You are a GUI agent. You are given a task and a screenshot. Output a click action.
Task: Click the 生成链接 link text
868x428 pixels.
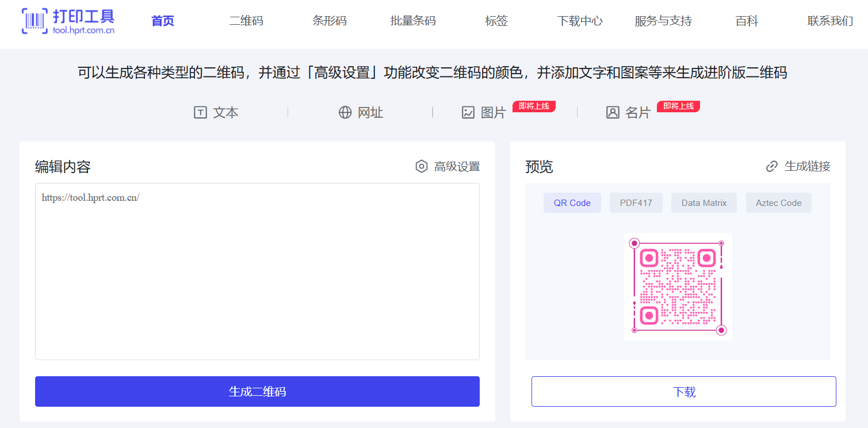click(x=808, y=166)
